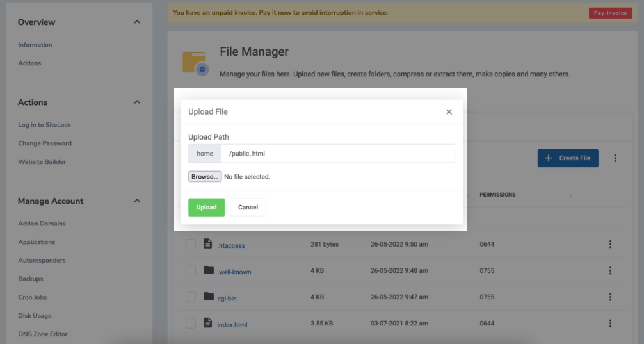Click Browse to choose a file
This screenshot has width=644, height=344.
pos(205,177)
